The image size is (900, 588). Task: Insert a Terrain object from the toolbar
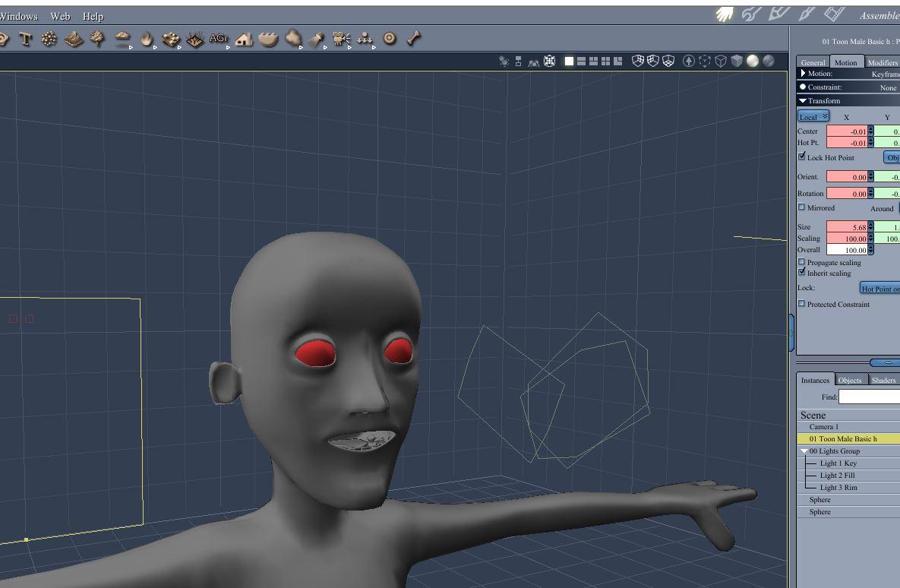pyautogui.click(x=74, y=39)
